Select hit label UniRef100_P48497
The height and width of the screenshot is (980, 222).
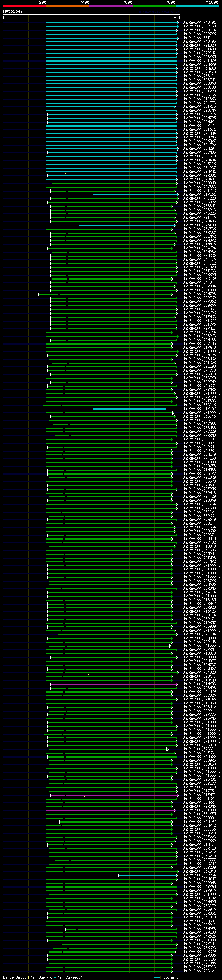click(199, 179)
